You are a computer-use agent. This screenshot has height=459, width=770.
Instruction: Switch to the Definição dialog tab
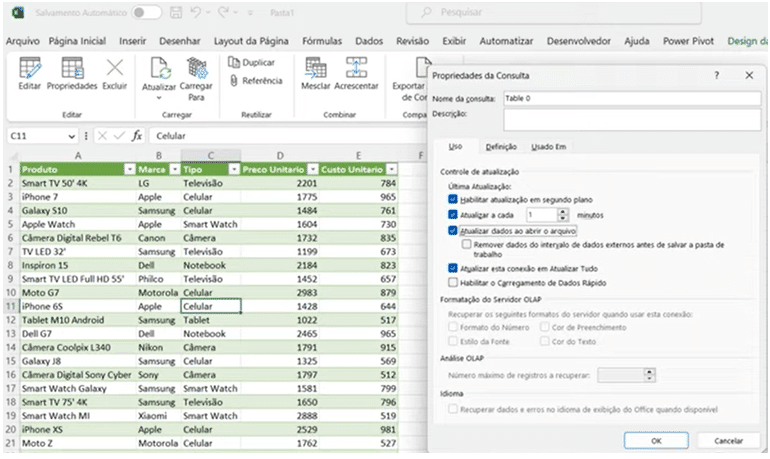click(x=501, y=146)
